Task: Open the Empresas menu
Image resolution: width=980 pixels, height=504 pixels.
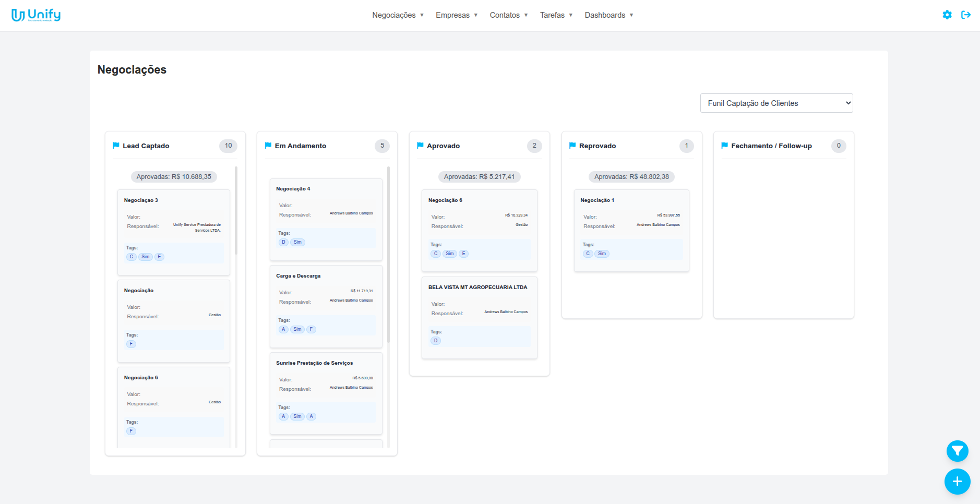Action: tap(457, 15)
